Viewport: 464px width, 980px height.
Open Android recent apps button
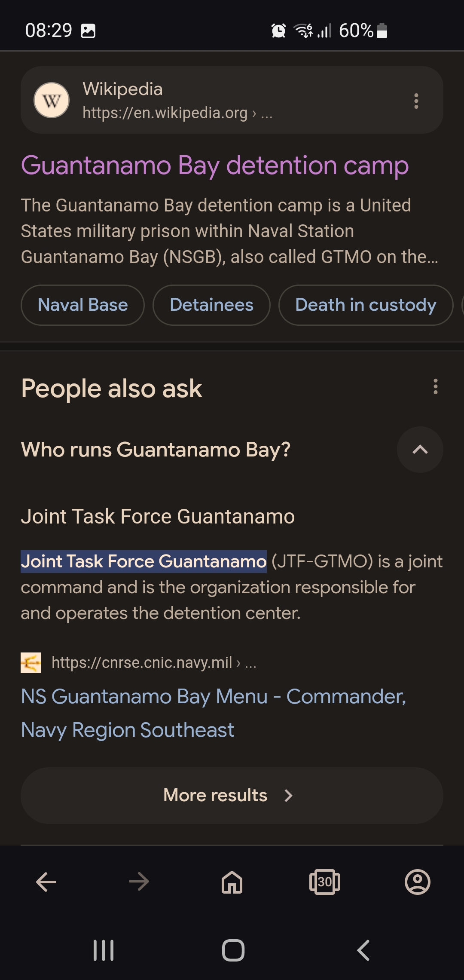click(104, 950)
